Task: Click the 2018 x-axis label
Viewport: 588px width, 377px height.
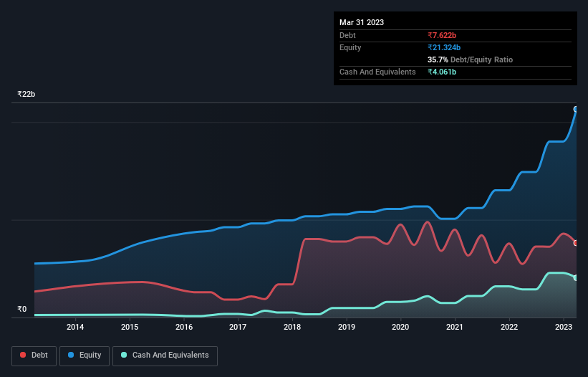Action: 292,327
